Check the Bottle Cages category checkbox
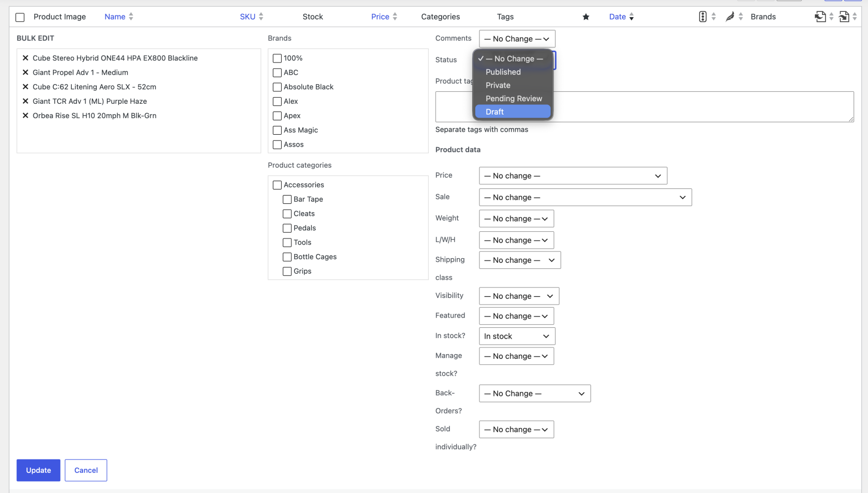The width and height of the screenshot is (868, 493). [287, 257]
